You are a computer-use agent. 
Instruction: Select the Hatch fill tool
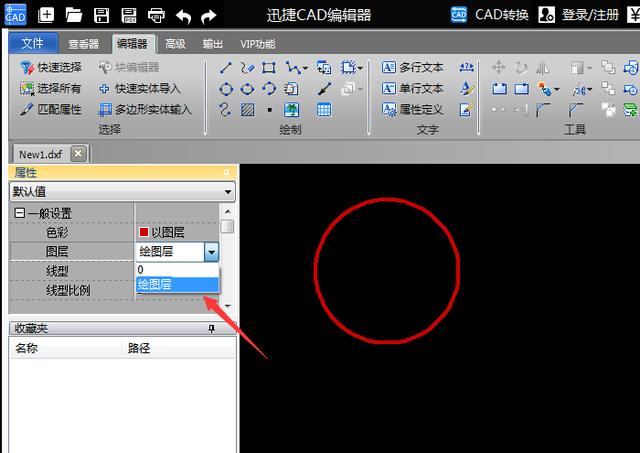[x=247, y=110]
